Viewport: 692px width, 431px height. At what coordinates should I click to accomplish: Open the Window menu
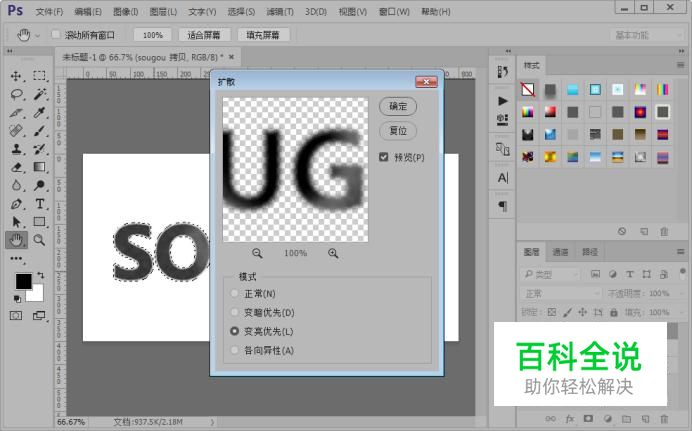pos(394,12)
